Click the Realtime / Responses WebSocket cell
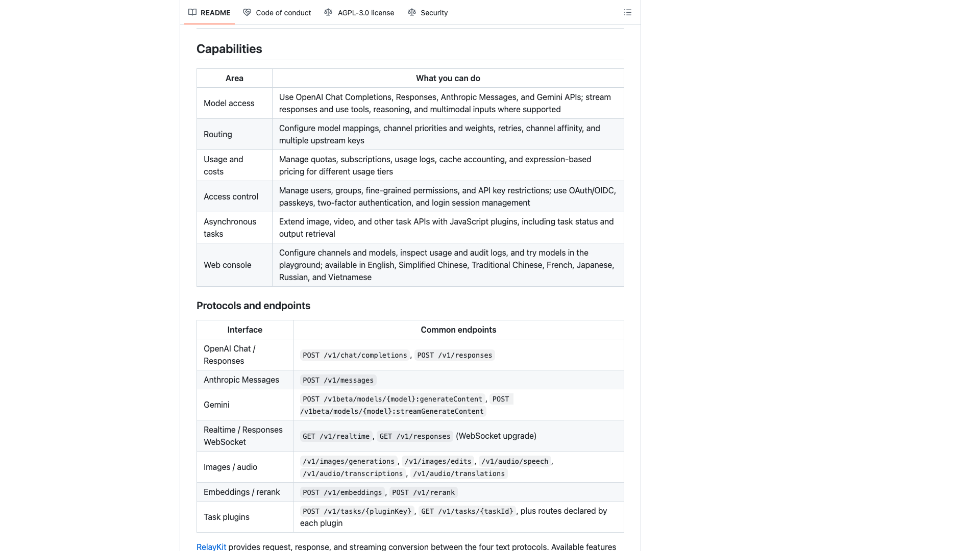 pyautogui.click(x=245, y=436)
